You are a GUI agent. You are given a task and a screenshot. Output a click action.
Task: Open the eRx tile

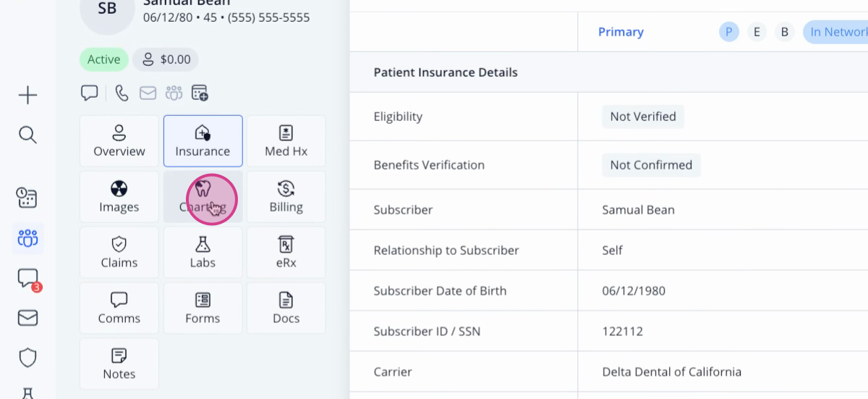pos(286,253)
